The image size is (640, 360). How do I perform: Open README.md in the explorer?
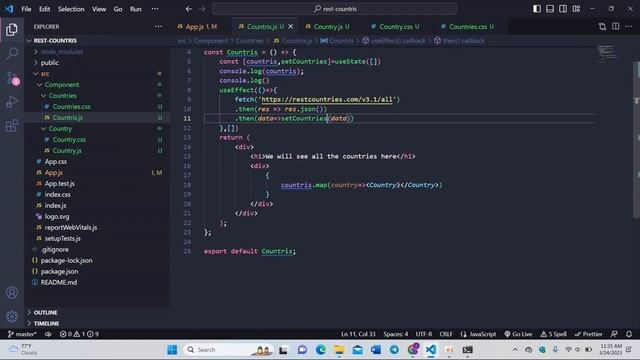(x=97, y=282)
